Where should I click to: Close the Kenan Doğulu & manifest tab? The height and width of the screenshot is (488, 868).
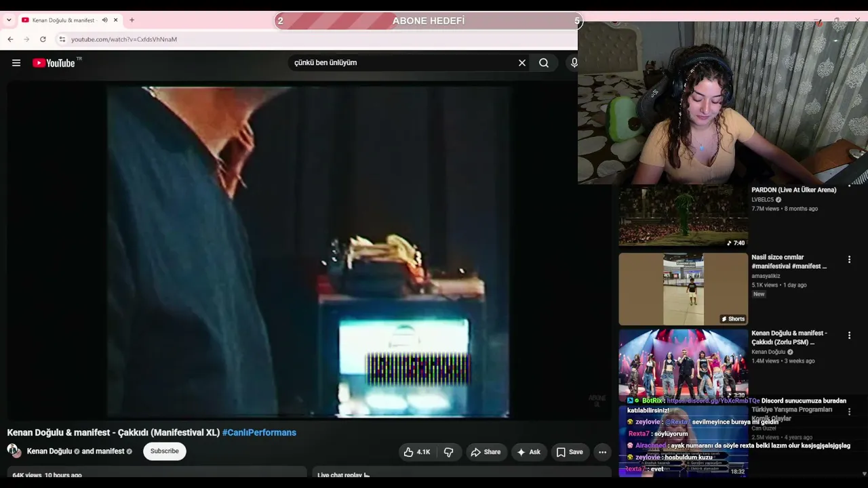click(x=115, y=20)
